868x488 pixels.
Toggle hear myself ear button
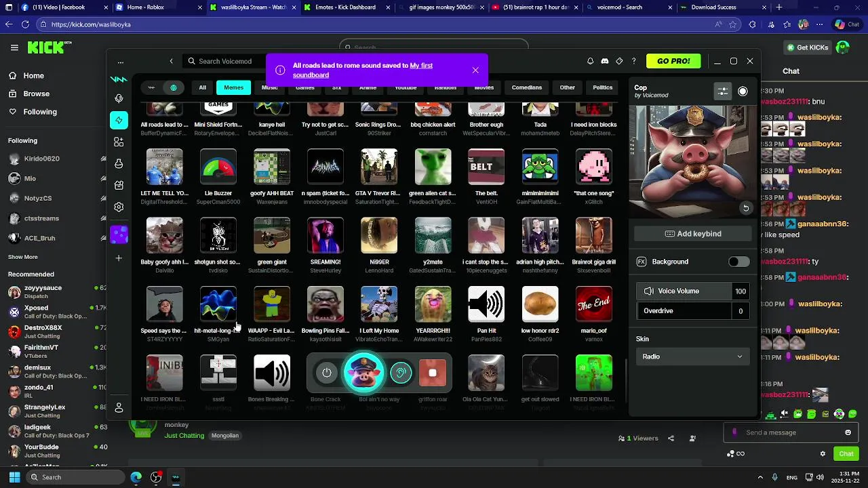click(x=401, y=373)
